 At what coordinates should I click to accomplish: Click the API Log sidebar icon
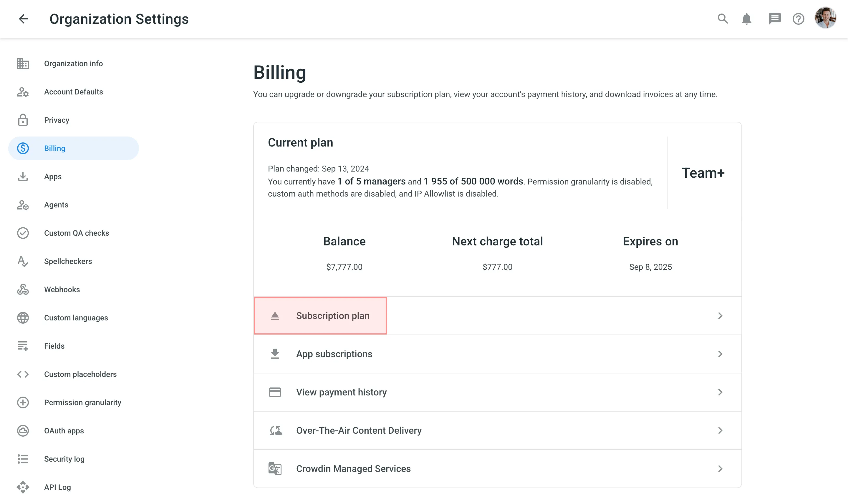(23, 487)
